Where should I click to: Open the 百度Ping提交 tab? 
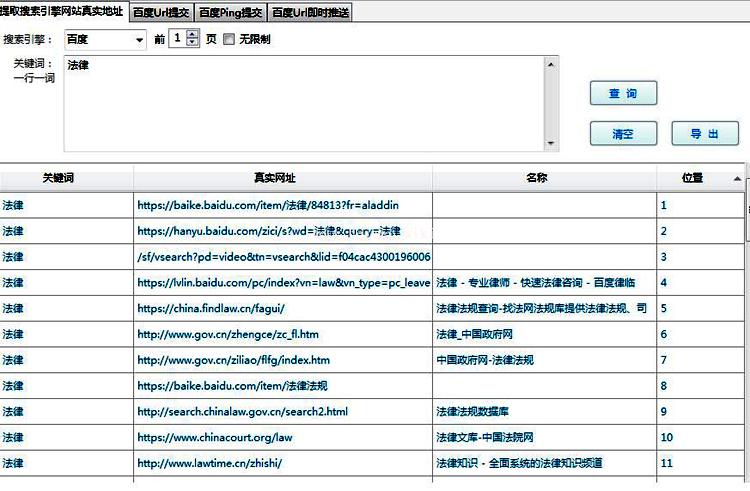(230, 13)
